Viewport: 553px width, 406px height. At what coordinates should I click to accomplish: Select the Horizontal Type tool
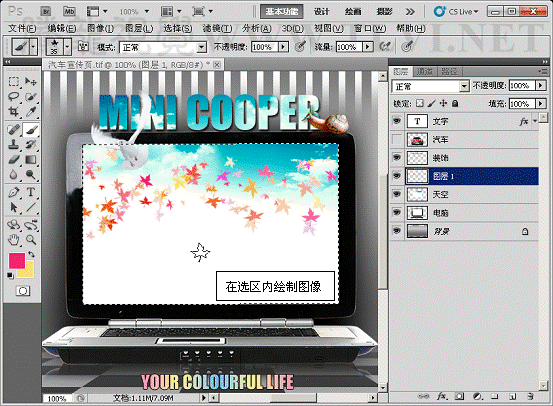tap(31, 192)
